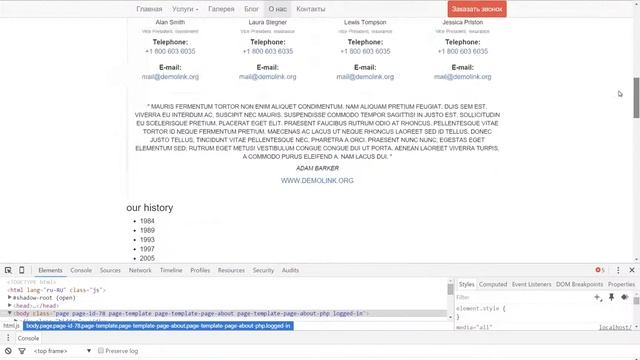Image resolution: width=640 pixels, height=360 pixels.
Task: Select the DOM Breakpoints sidebar tab
Action: (x=580, y=284)
